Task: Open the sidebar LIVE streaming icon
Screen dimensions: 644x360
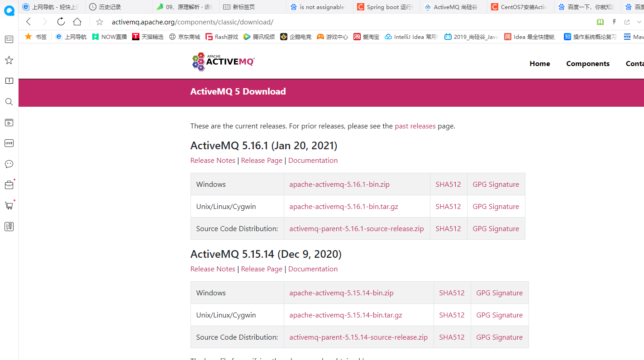Action: [9, 143]
